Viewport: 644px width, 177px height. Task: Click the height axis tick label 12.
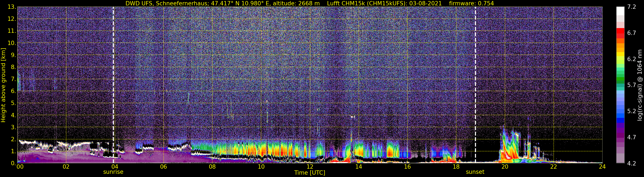pyautogui.click(x=12, y=19)
